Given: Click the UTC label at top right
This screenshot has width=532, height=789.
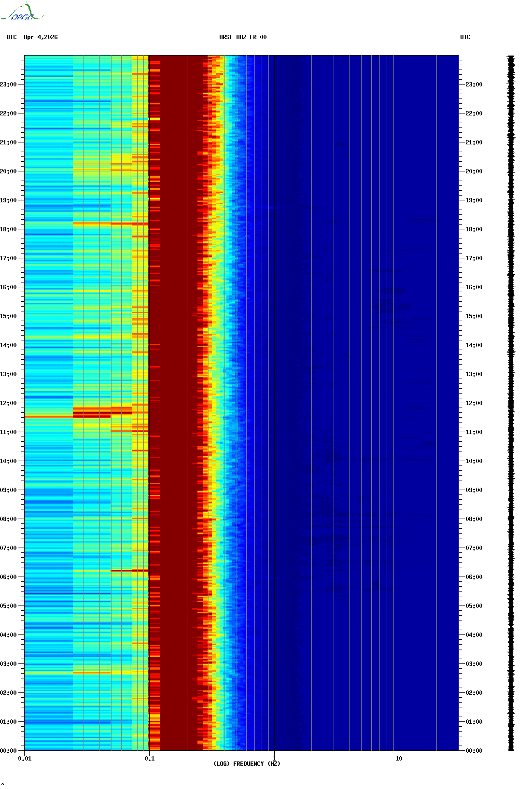Looking at the screenshot, I should click(x=465, y=37).
